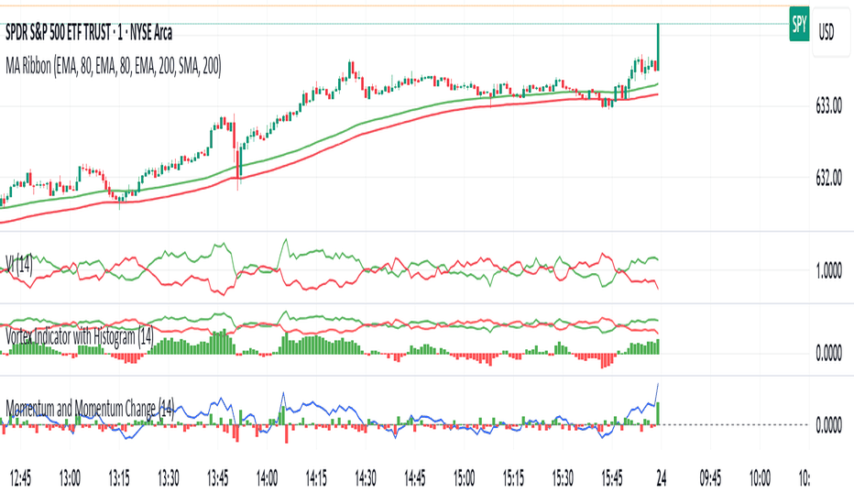
Task: Click the 13:00 time axis label
Action: click(x=69, y=478)
